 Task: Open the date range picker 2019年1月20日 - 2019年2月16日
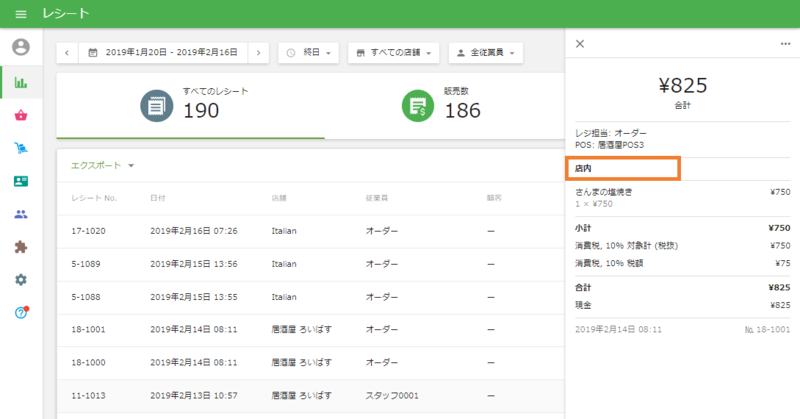coord(163,52)
